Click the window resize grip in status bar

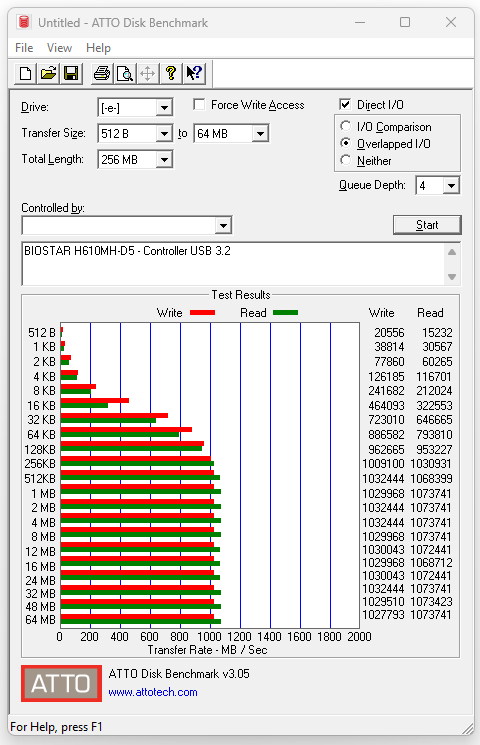(468, 728)
